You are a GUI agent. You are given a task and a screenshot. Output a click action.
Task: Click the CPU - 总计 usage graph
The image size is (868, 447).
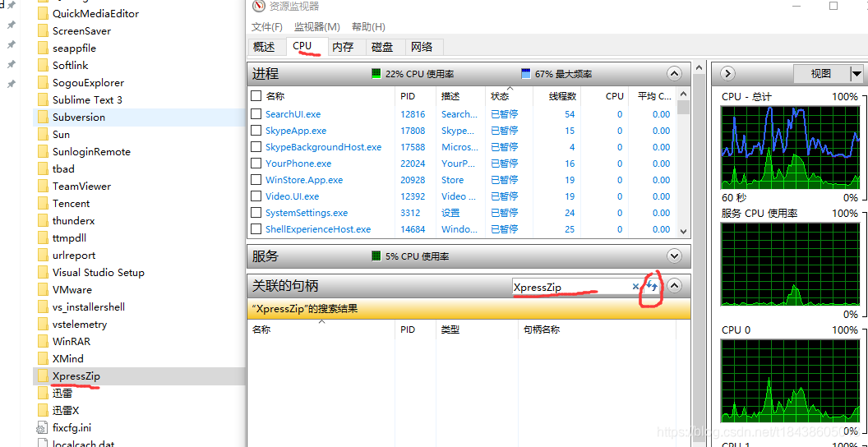(789, 147)
